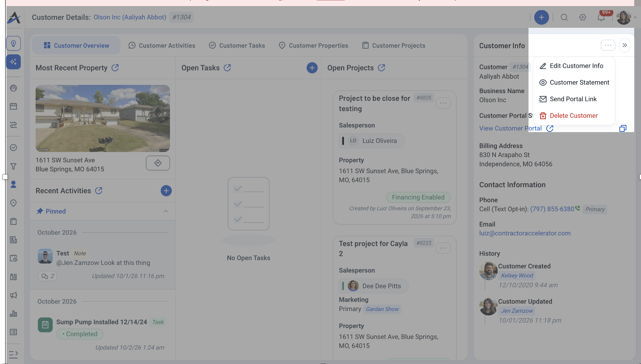Open View Customer Portal link
The height and width of the screenshot is (364, 641).
pyautogui.click(x=516, y=128)
